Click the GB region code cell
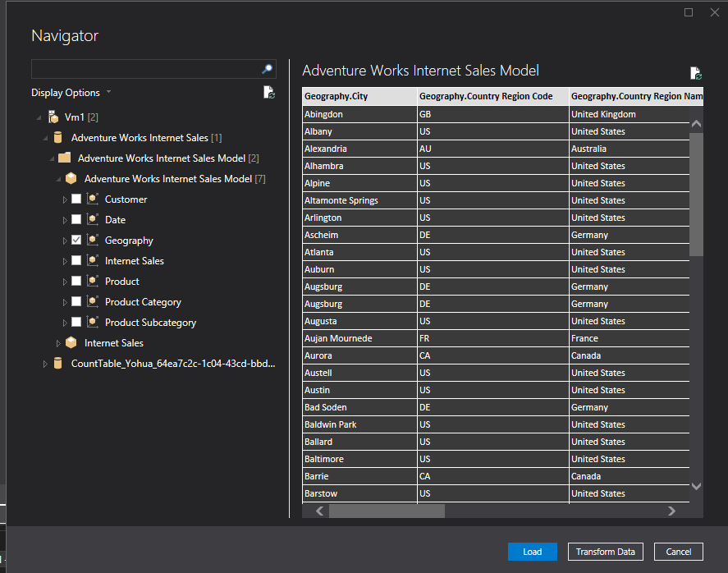This screenshot has height=573, width=728. [493, 114]
